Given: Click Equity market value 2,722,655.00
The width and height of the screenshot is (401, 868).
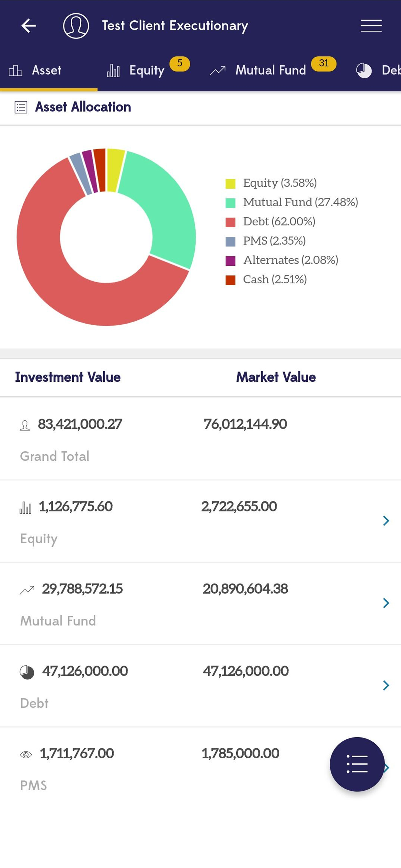Looking at the screenshot, I should click(x=239, y=506).
